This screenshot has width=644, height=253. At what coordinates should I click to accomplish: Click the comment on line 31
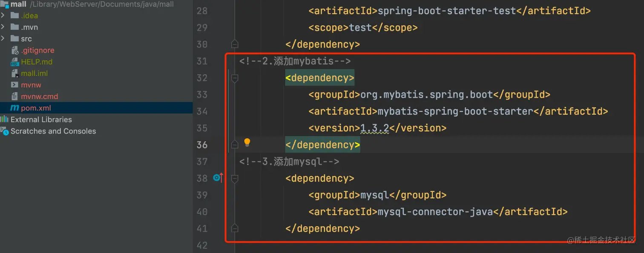295,61
